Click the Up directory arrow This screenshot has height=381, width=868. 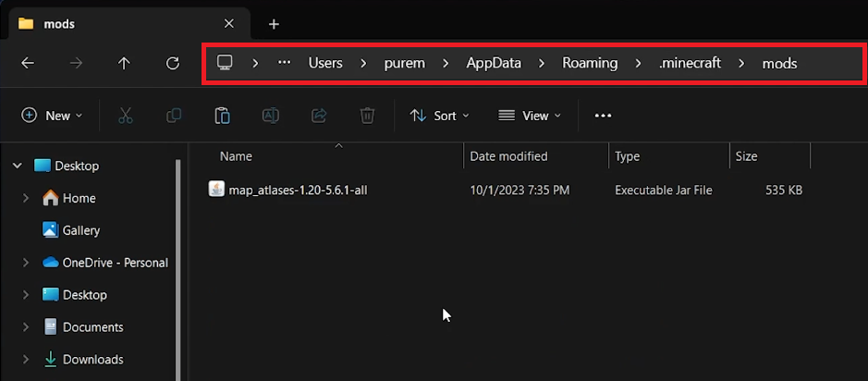coord(124,63)
